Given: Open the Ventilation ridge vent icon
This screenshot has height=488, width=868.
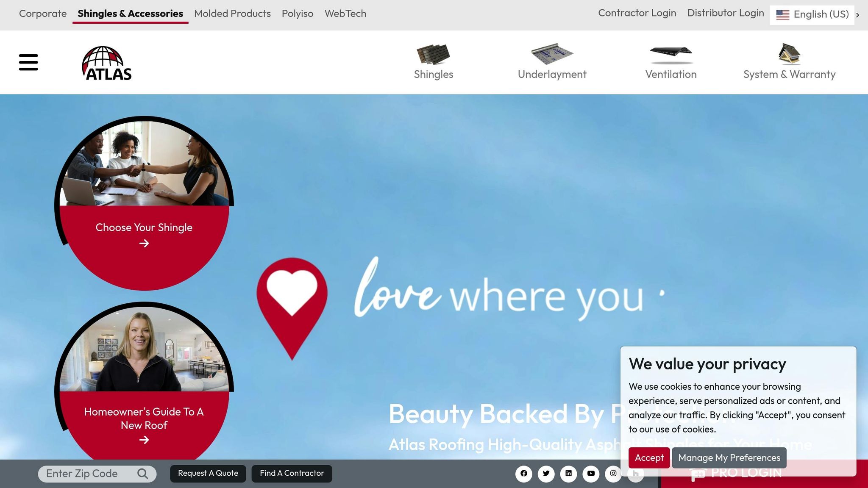Looking at the screenshot, I should tap(671, 54).
